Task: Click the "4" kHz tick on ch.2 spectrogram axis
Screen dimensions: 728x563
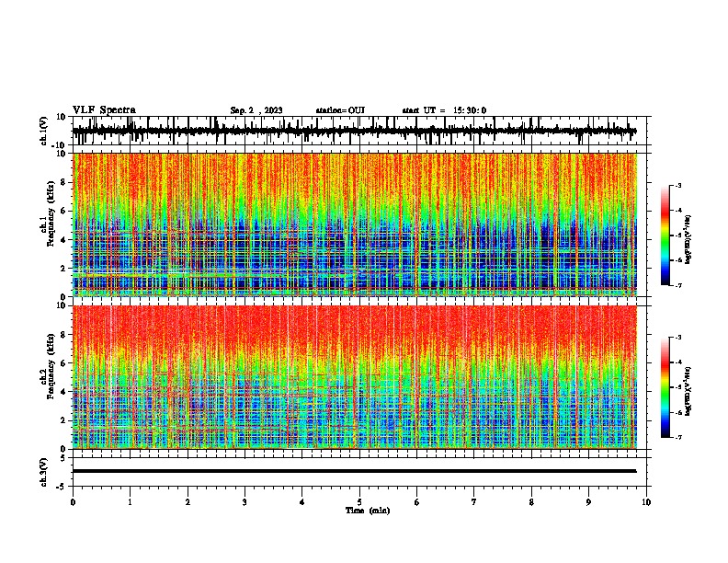Action: (64, 392)
